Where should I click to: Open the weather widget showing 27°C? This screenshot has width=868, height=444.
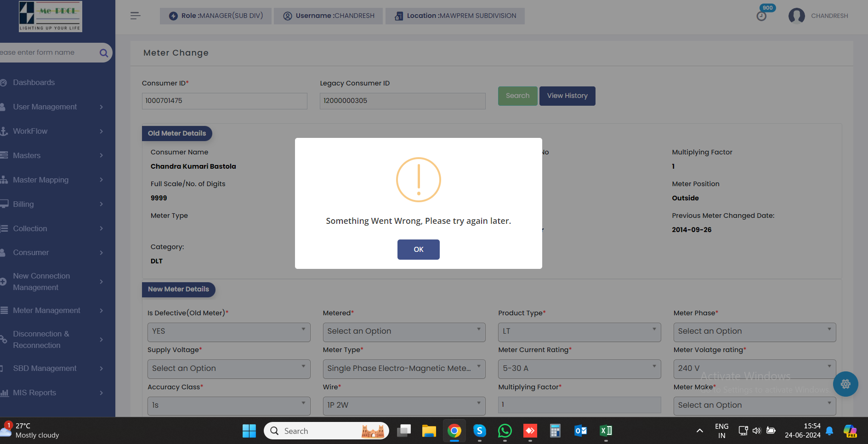31,431
